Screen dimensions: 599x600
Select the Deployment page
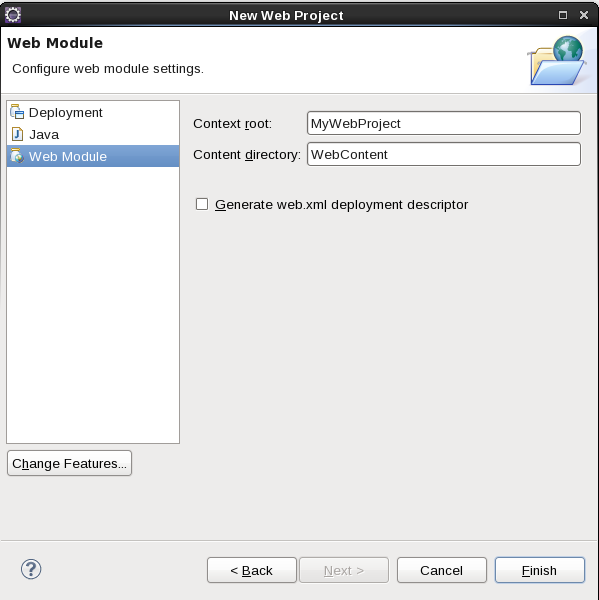coord(93,112)
